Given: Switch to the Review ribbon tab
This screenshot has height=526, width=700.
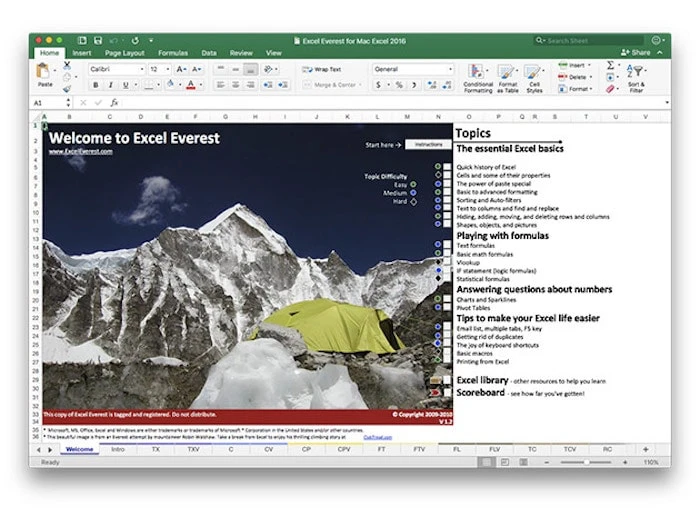Looking at the screenshot, I should point(241,53).
